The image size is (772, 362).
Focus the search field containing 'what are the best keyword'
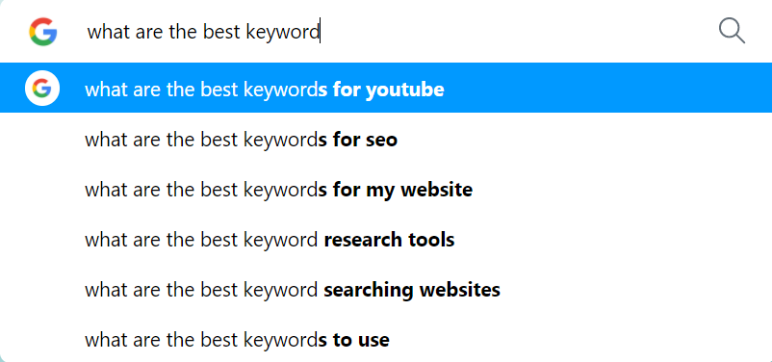click(x=394, y=32)
